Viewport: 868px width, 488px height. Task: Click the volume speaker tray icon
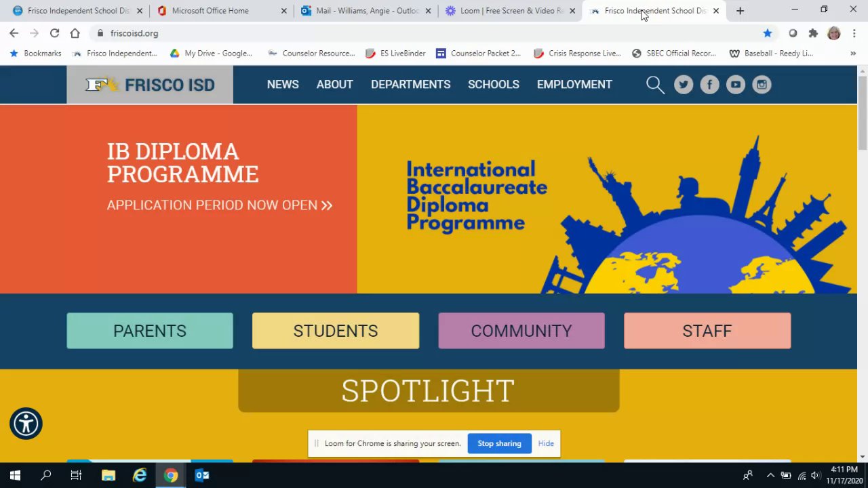pyautogui.click(x=815, y=476)
